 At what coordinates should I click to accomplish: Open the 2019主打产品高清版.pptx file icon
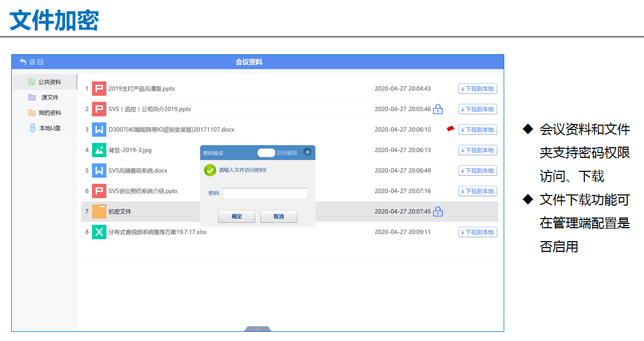tap(99, 89)
